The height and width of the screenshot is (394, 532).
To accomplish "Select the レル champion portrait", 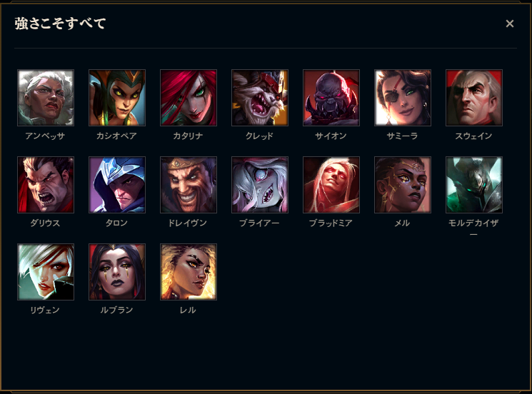I will click(x=189, y=272).
